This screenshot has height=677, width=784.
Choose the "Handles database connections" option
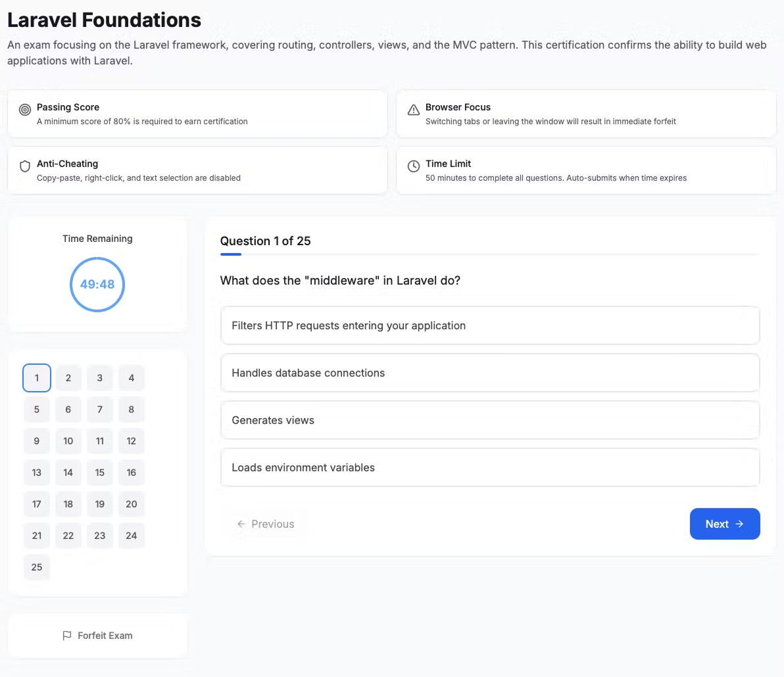[x=490, y=373]
